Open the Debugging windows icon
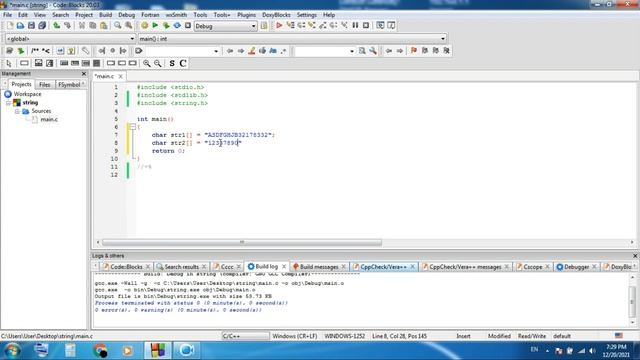 (380, 26)
